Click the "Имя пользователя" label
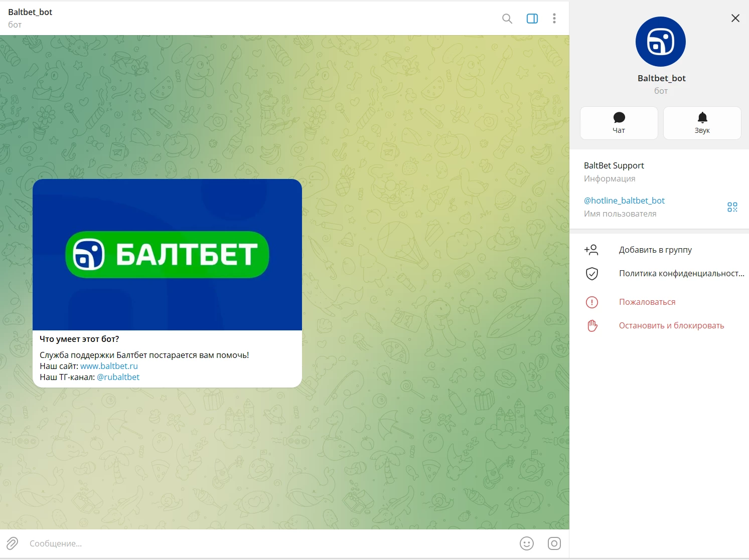Image resolution: width=749 pixels, height=560 pixels. (620, 214)
